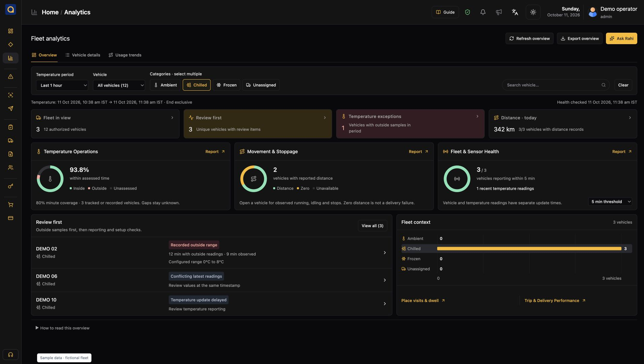Image resolution: width=644 pixels, height=364 pixels.
Task: Open the 5 min threshold dropdown
Action: [610, 202]
